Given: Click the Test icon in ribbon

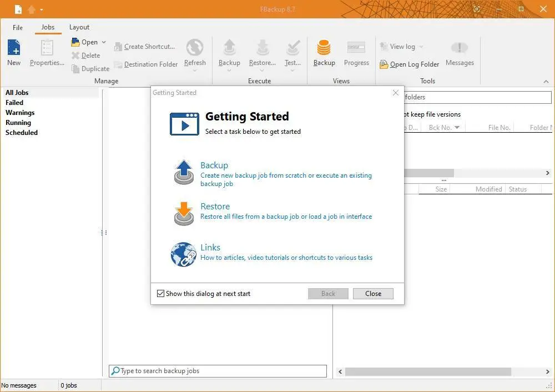Looking at the screenshot, I should click(x=293, y=47).
